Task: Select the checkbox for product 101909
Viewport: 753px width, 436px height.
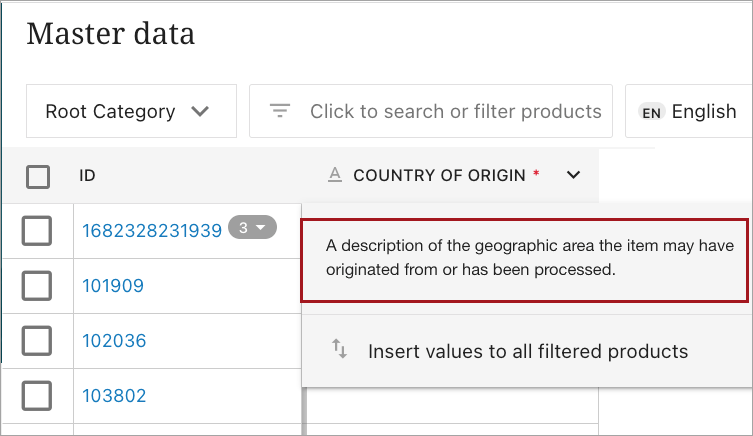Action: [x=37, y=286]
